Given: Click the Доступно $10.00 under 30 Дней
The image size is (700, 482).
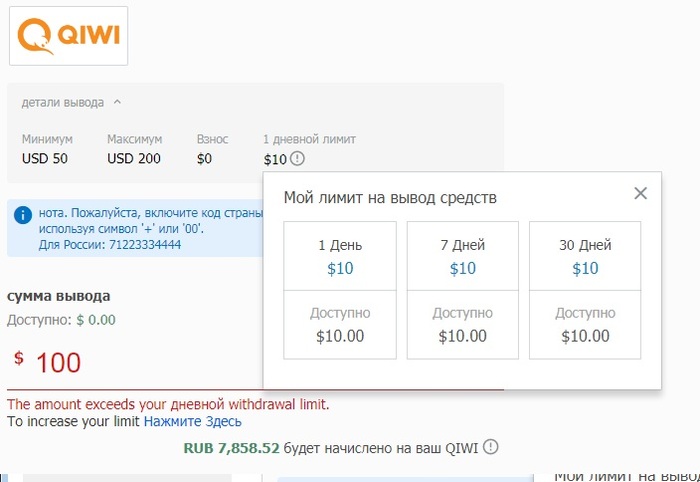Looking at the screenshot, I should (x=585, y=325).
